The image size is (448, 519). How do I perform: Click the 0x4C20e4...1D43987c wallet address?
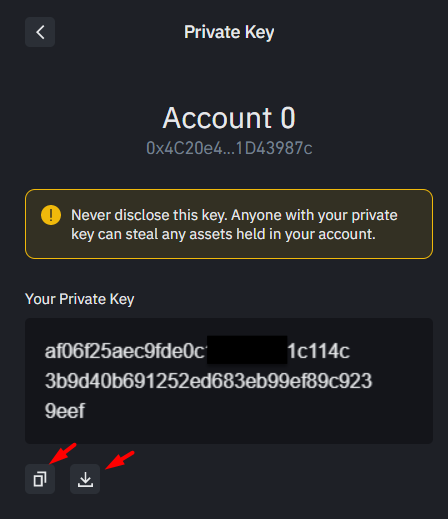click(229, 148)
